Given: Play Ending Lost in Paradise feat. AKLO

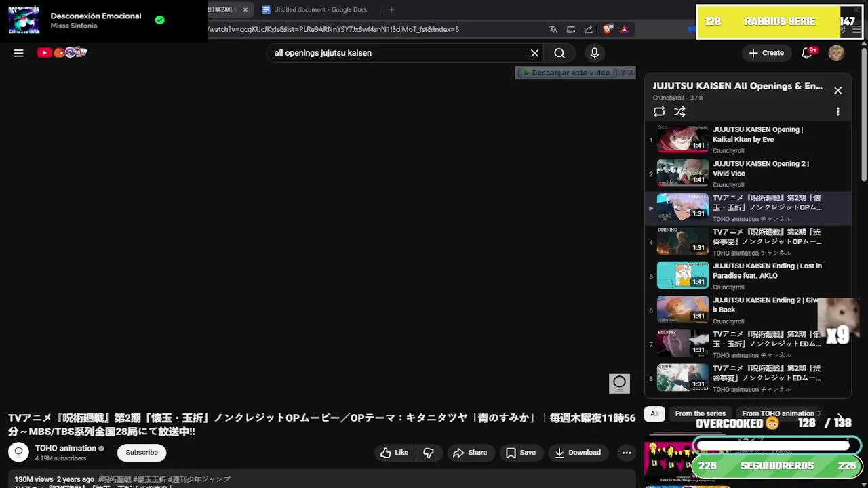Looking at the screenshot, I should point(748,277).
